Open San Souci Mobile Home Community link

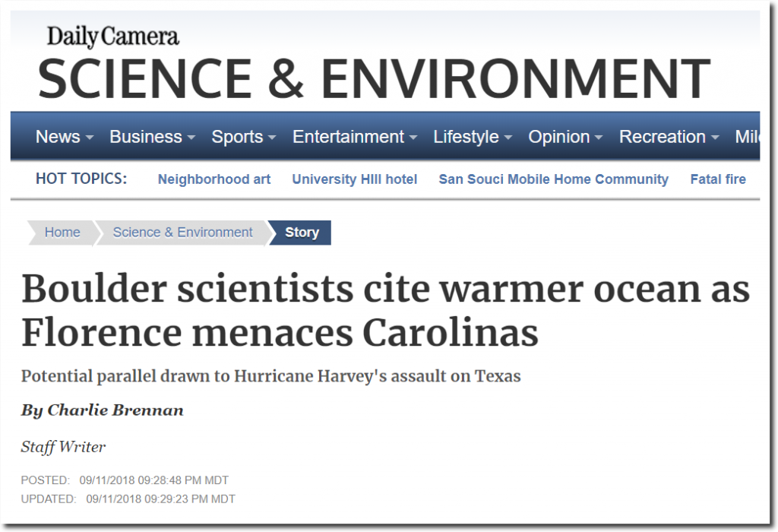553,179
